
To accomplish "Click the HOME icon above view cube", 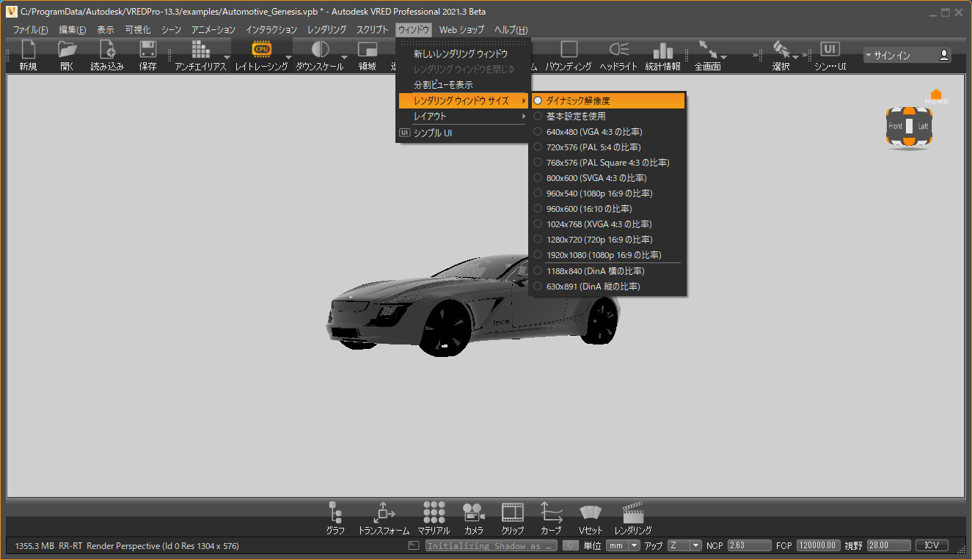I will [935, 96].
